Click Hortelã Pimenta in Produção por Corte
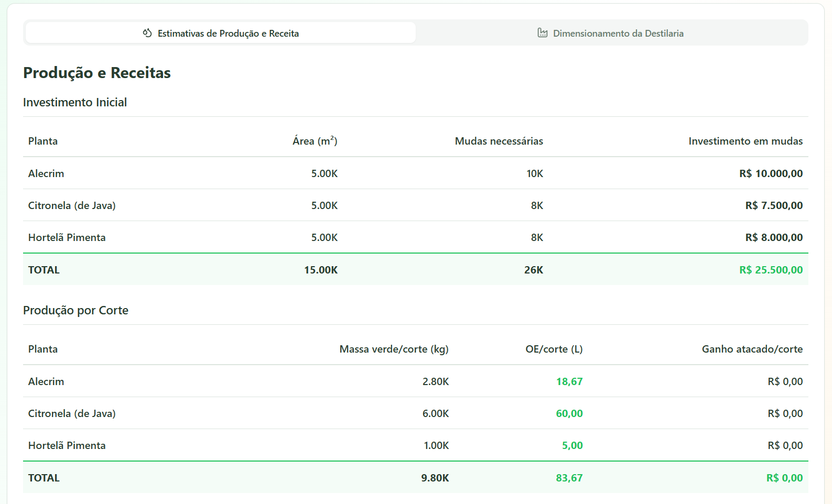 [67, 445]
